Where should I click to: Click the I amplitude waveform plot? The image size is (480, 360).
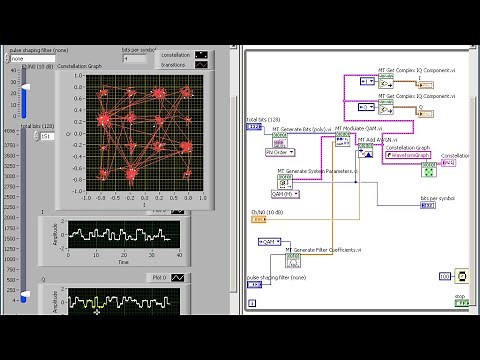[x=124, y=234]
